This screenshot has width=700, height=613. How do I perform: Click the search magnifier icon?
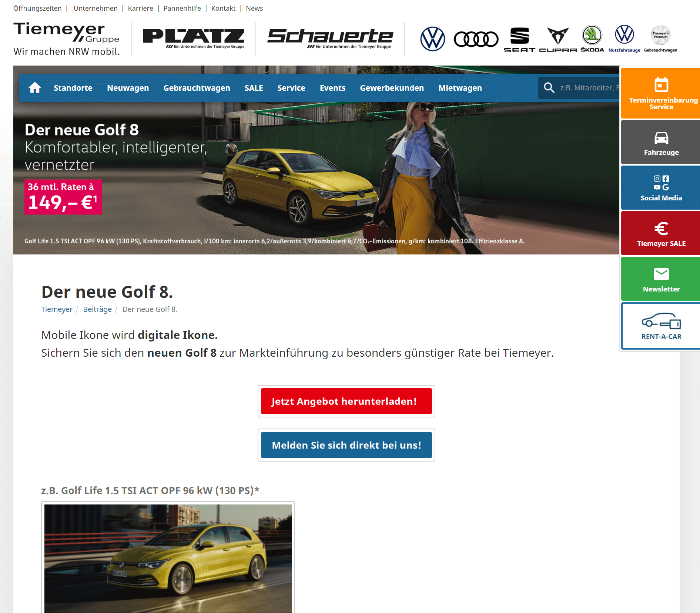549,88
